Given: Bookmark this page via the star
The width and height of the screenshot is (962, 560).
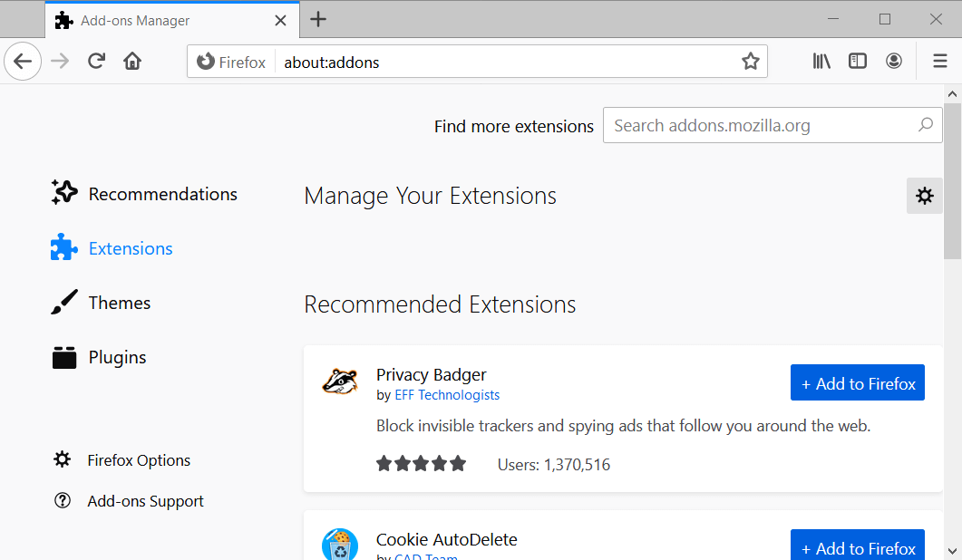Looking at the screenshot, I should pos(751,61).
